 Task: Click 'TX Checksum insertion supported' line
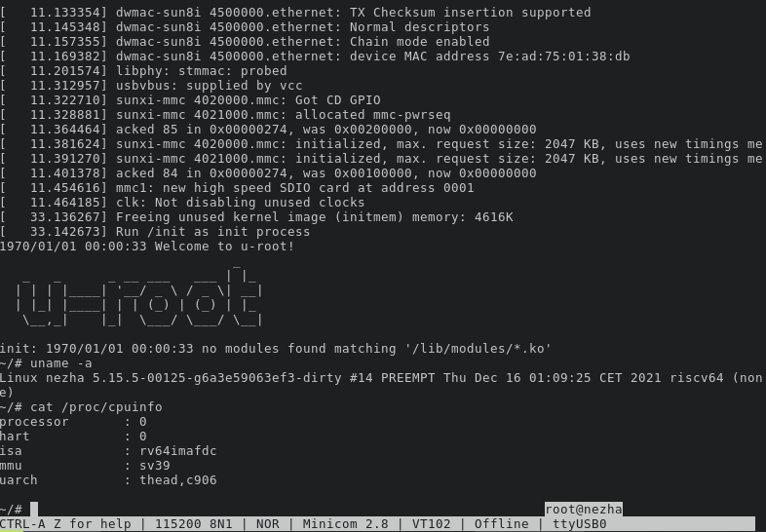point(295,13)
